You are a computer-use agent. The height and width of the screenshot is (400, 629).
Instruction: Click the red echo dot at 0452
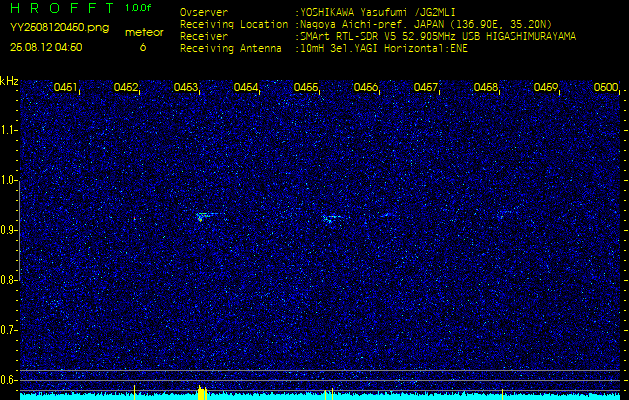point(134,219)
